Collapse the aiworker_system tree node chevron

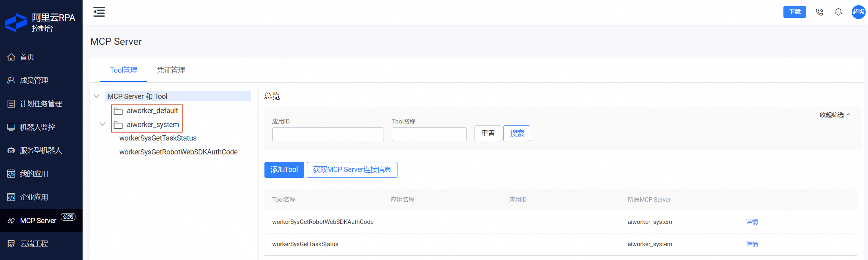[x=102, y=124]
